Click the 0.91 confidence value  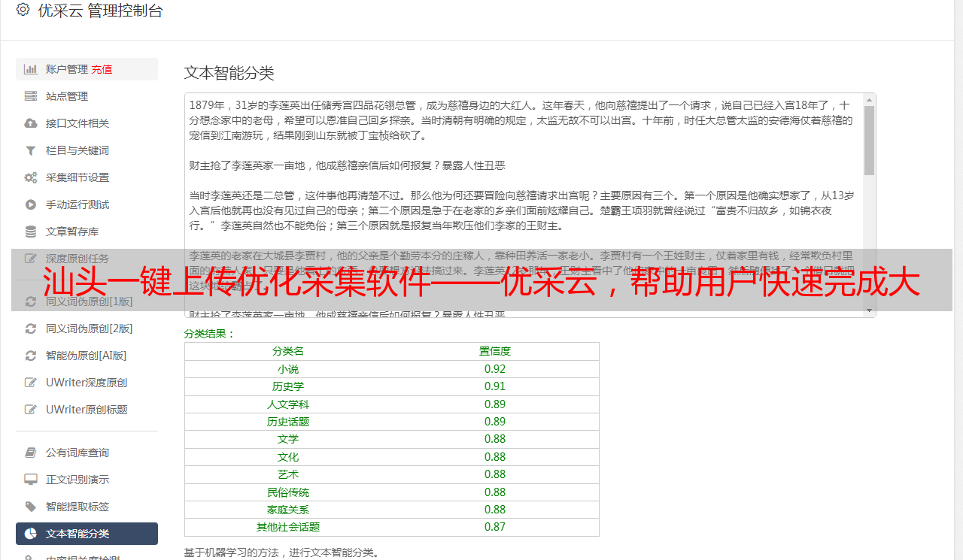pyautogui.click(x=495, y=386)
